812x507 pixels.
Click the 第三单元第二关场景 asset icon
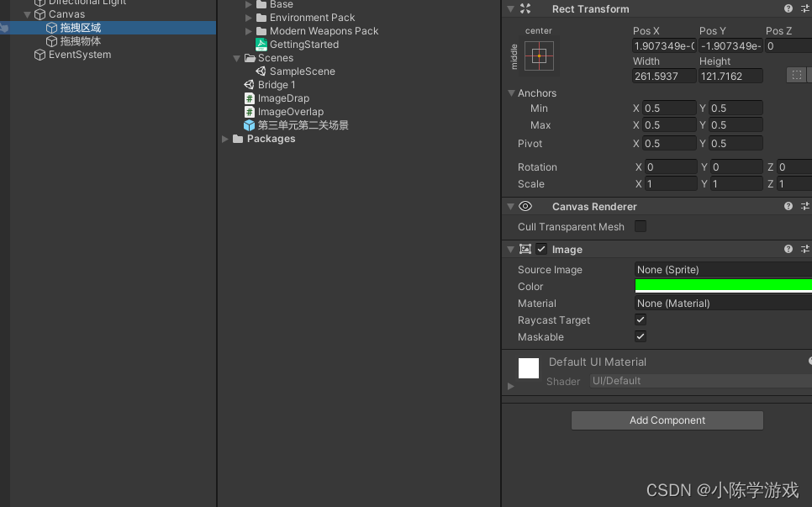click(x=247, y=124)
